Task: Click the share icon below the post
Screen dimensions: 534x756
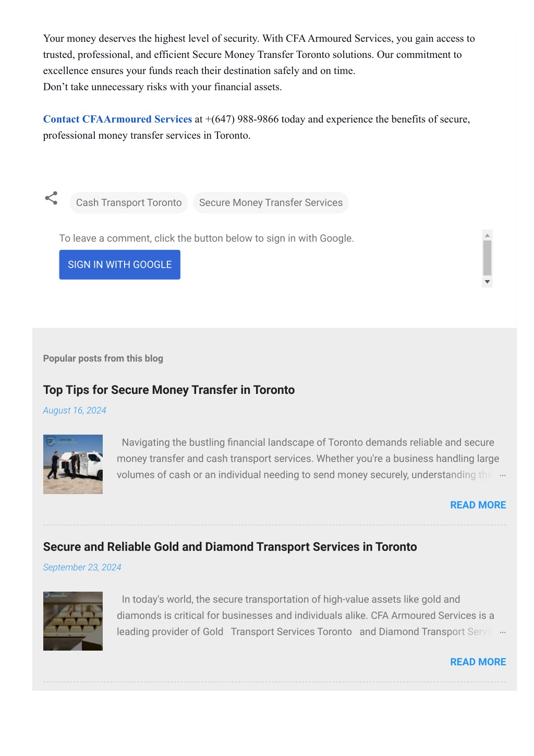Action: [51, 198]
